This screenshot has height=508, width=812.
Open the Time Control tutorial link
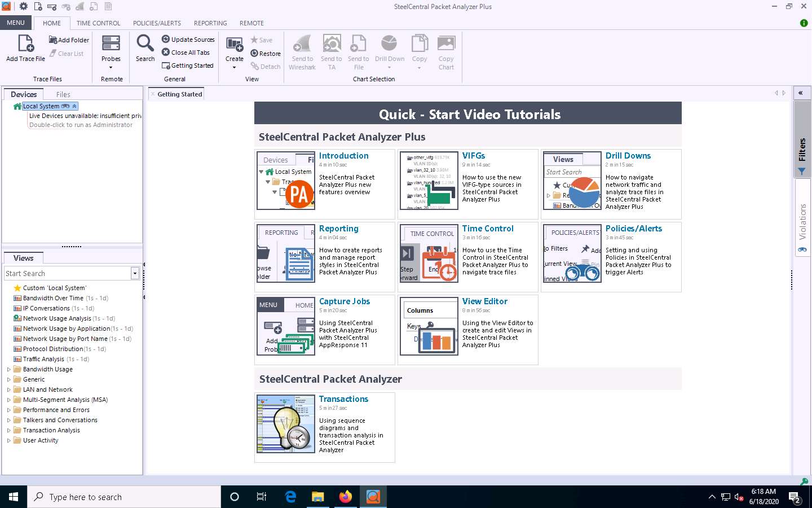point(488,229)
